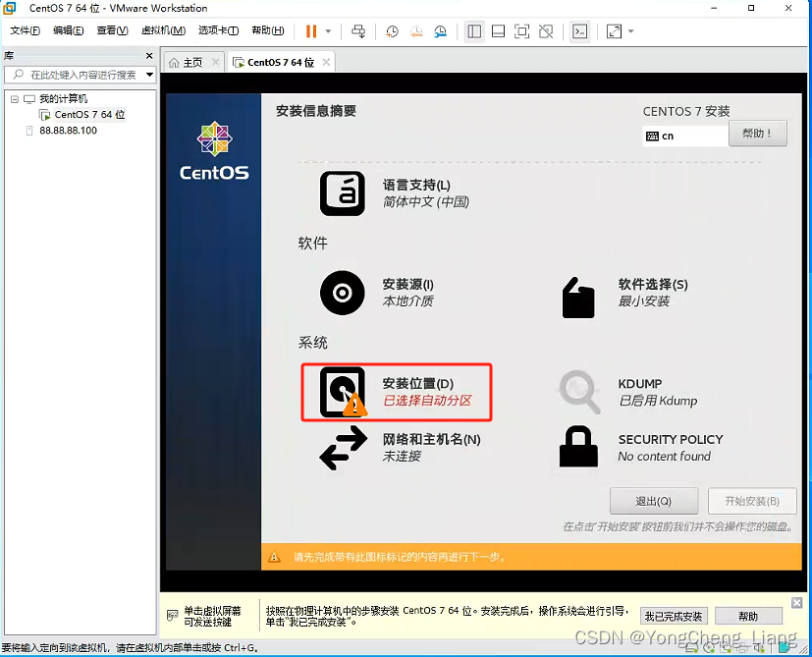812x657 pixels.
Task: Click the 语言支持(L) label text
Action: (416, 185)
